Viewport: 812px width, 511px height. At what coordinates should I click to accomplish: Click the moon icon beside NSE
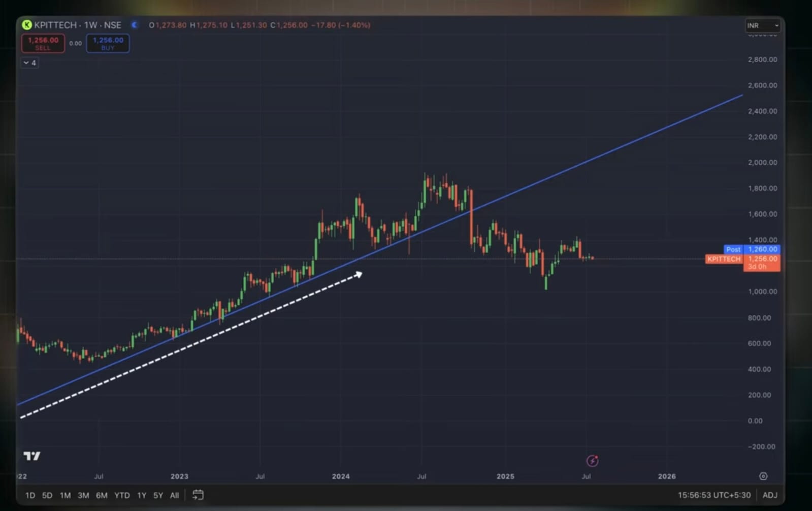pos(134,25)
